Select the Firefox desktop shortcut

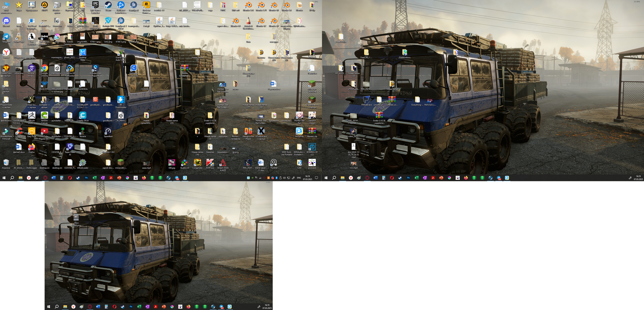tap(31, 148)
